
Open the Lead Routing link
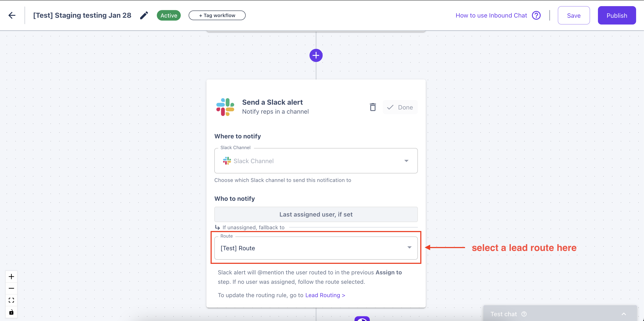pyautogui.click(x=325, y=295)
